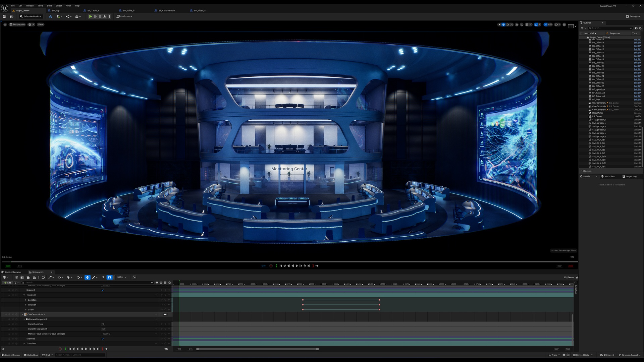The image size is (644, 362).
Task: Click the camera lock icon on CineCameraActor3
Action: (x=165, y=314)
